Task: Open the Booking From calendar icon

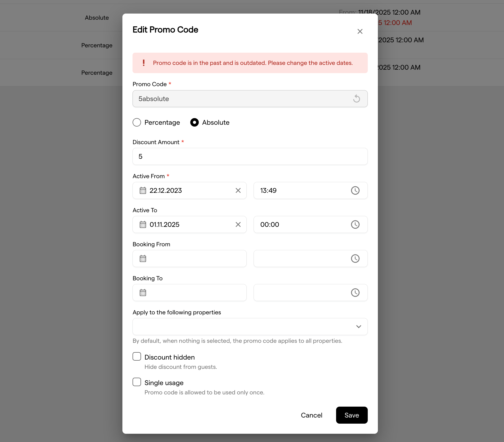Action: 143,258
